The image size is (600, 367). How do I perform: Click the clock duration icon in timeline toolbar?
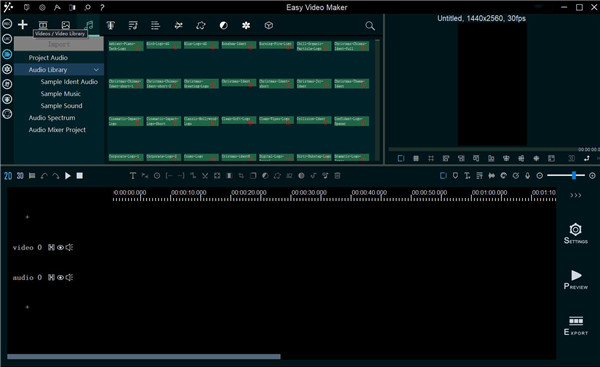157,176
